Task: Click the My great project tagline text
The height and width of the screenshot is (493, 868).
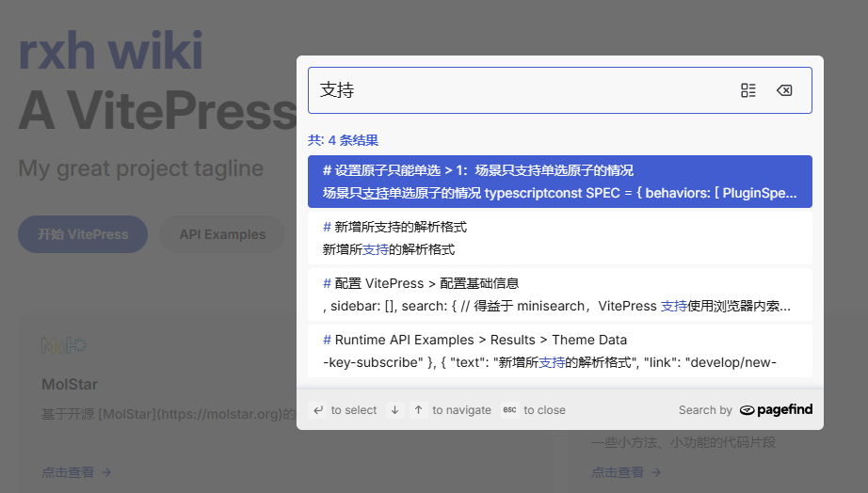Action: click(140, 168)
